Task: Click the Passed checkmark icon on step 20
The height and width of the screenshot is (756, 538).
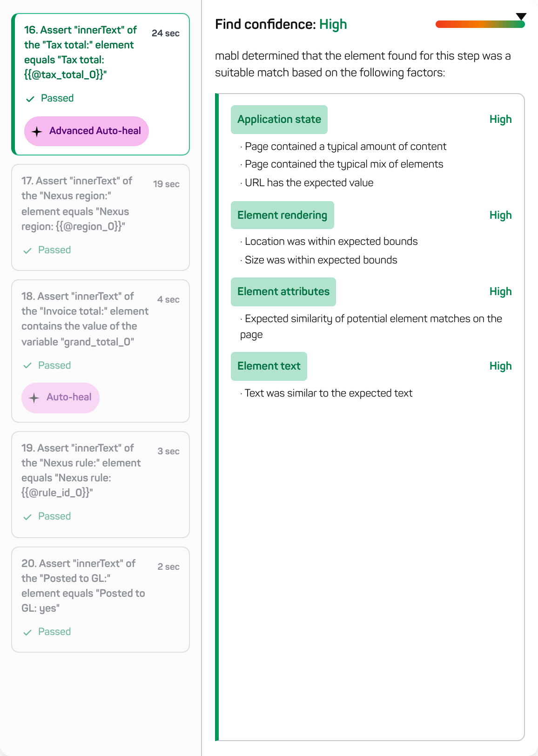Action: (27, 632)
